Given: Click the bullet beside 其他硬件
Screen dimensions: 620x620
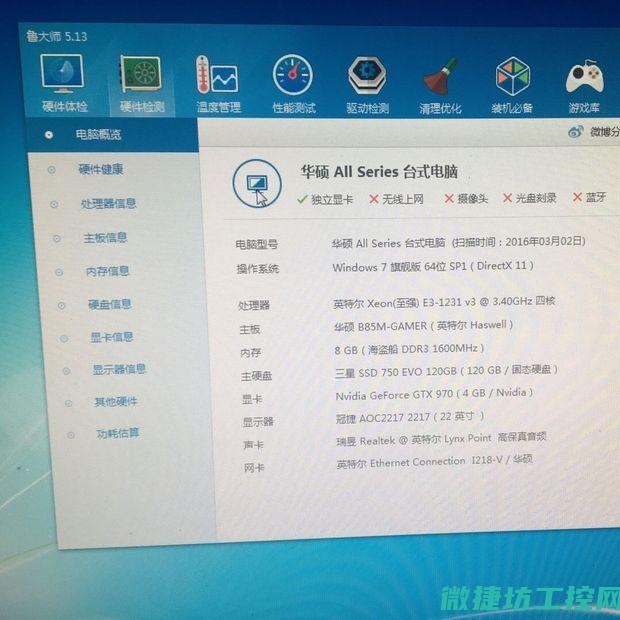Looking at the screenshot, I should coord(68,403).
